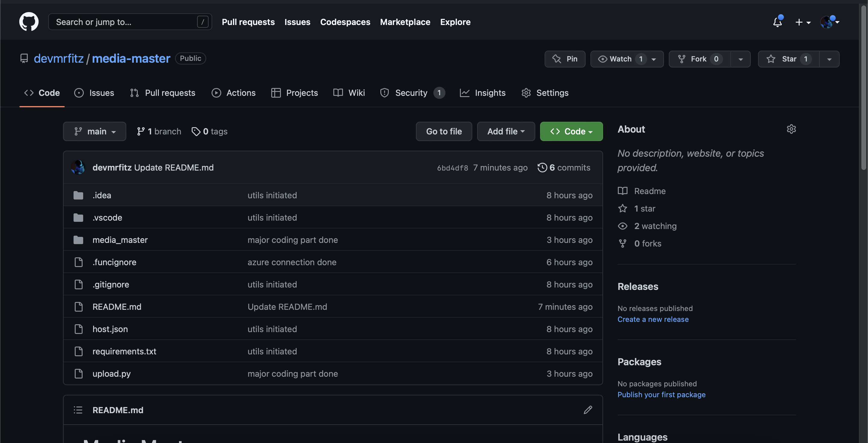Open the Add file dropdown
Screen dimensions: 868x443
coord(505,131)
